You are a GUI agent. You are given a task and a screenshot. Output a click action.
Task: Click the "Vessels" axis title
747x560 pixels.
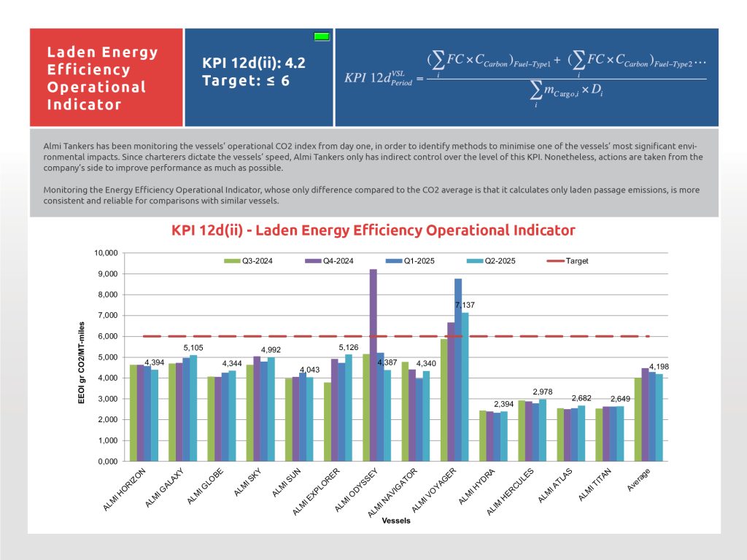[x=396, y=521]
